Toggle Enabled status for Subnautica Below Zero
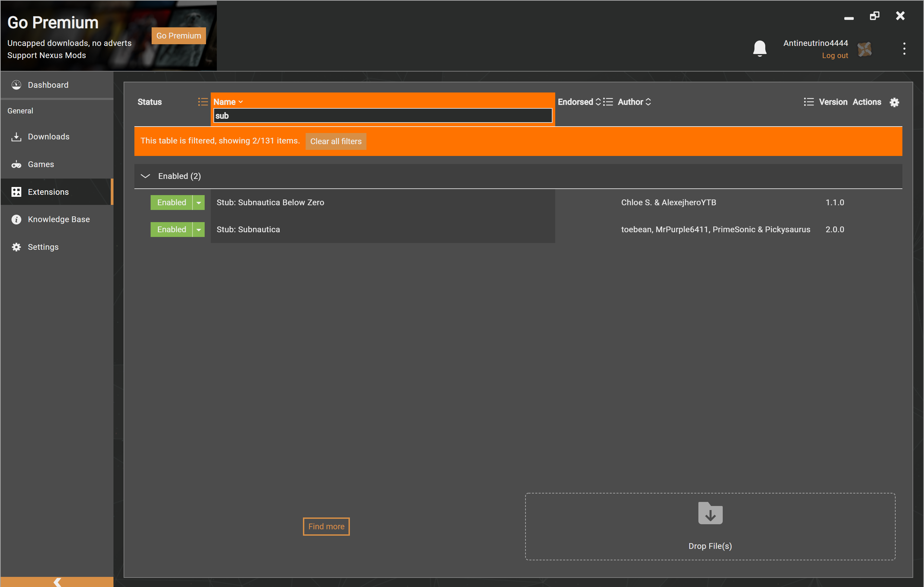924x587 pixels. click(171, 203)
